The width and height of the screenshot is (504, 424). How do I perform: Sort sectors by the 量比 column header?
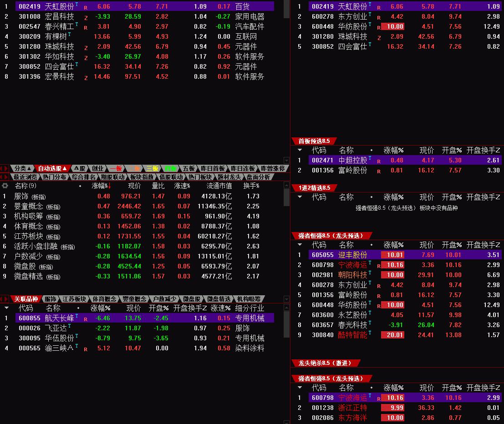click(x=158, y=186)
